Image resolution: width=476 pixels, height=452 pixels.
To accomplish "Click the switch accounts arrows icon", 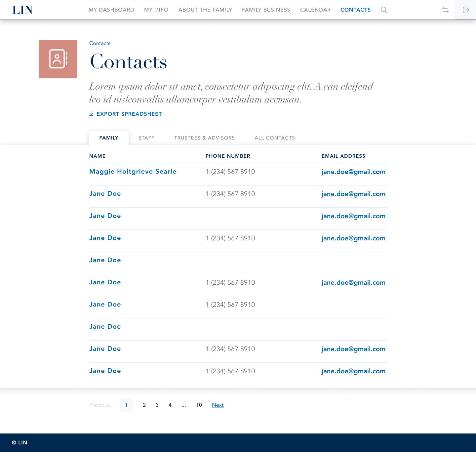I will click(x=446, y=10).
